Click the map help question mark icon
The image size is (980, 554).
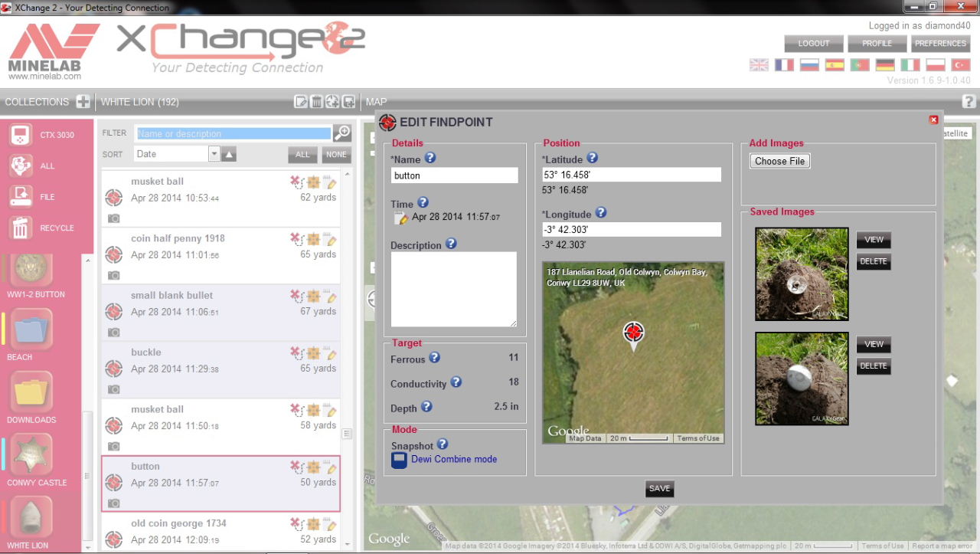click(x=969, y=101)
